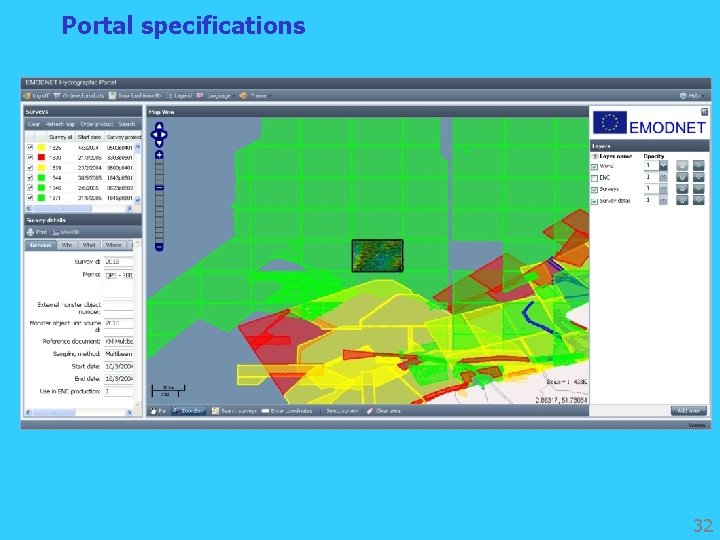Click the survey list scroll-down arrow
Screen dimensions: 720x540
[x=137, y=200]
